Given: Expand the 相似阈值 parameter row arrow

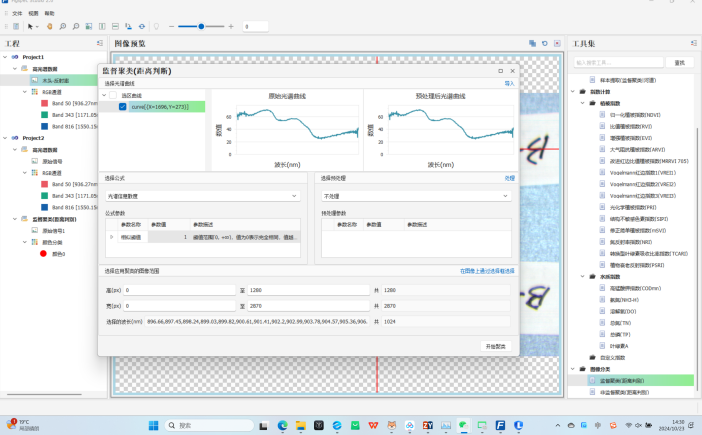Looking at the screenshot, I should pos(112,237).
